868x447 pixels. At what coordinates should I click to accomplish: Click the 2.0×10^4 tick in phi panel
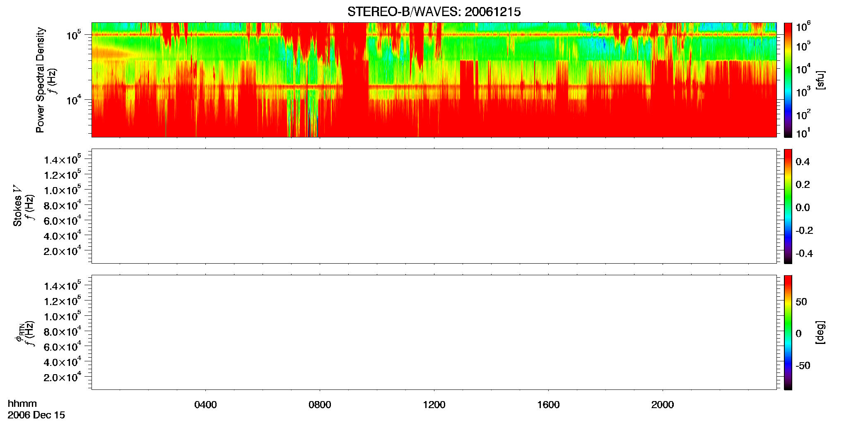tap(63, 376)
